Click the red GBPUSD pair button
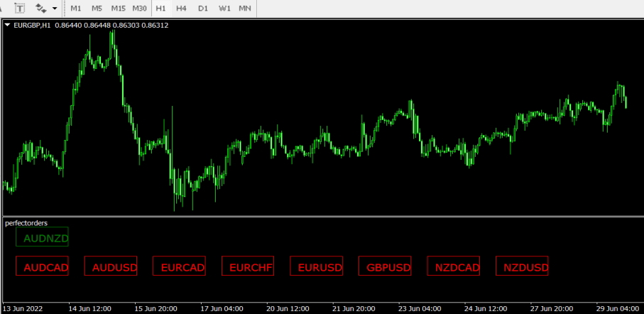The width and height of the screenshot is (644, 314). click(385, 266)
